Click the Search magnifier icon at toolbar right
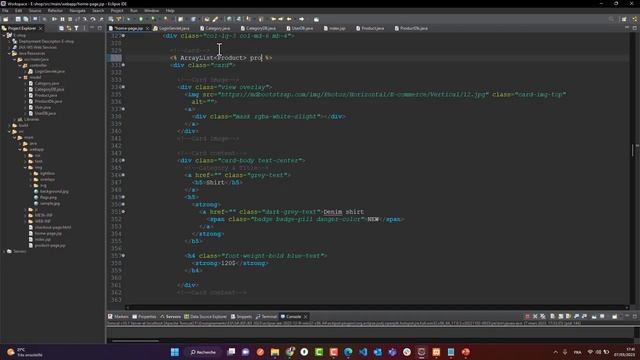Screen dimensions: 640x360 [611, 19]
